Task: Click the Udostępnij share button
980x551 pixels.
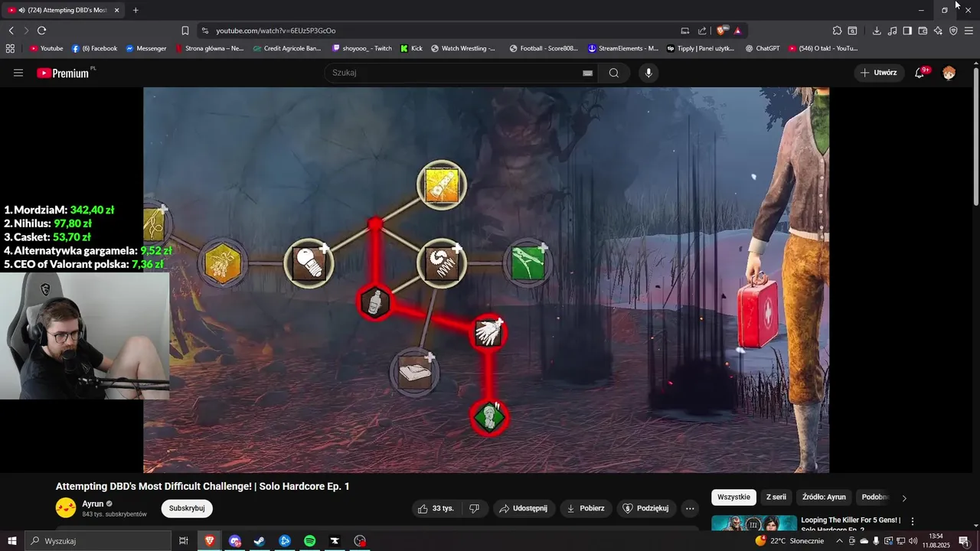Action: 524,508
